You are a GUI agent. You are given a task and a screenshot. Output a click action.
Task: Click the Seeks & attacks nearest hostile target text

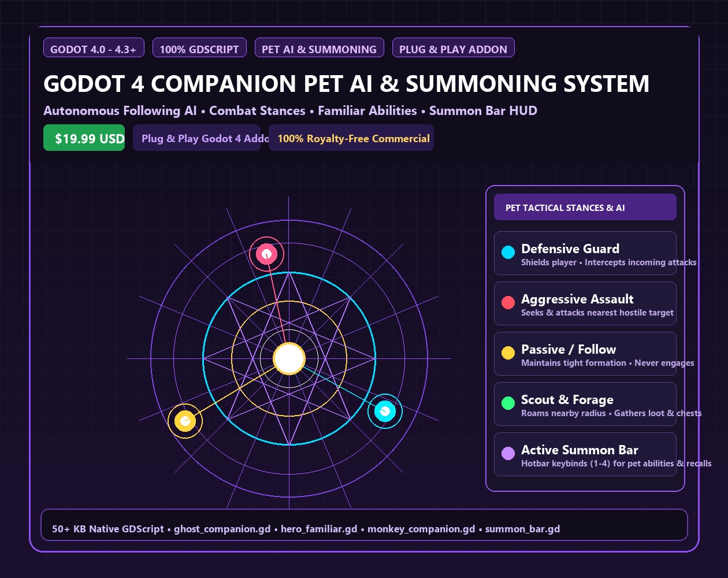click(x=597, y=313)
